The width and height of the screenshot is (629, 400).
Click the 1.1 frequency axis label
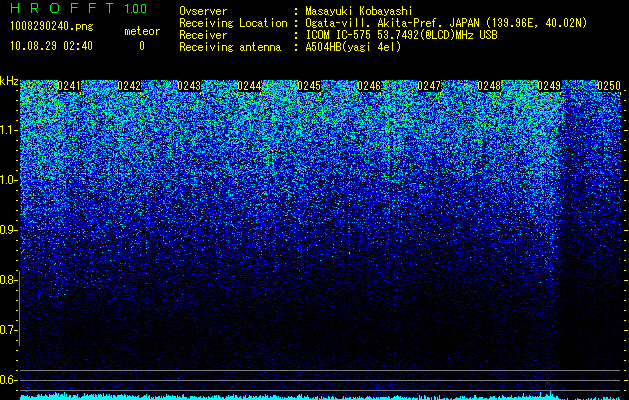pos(8,131)
